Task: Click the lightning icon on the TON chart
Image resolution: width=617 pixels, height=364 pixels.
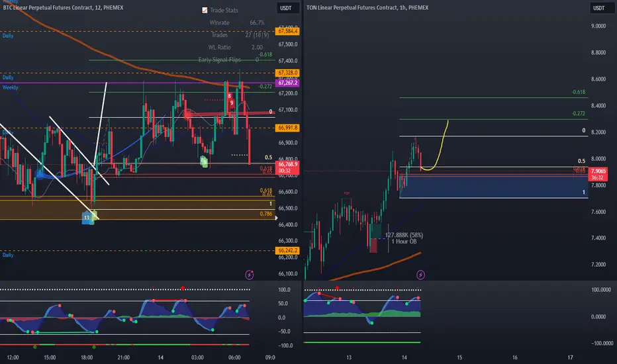Action: point(420,275)
